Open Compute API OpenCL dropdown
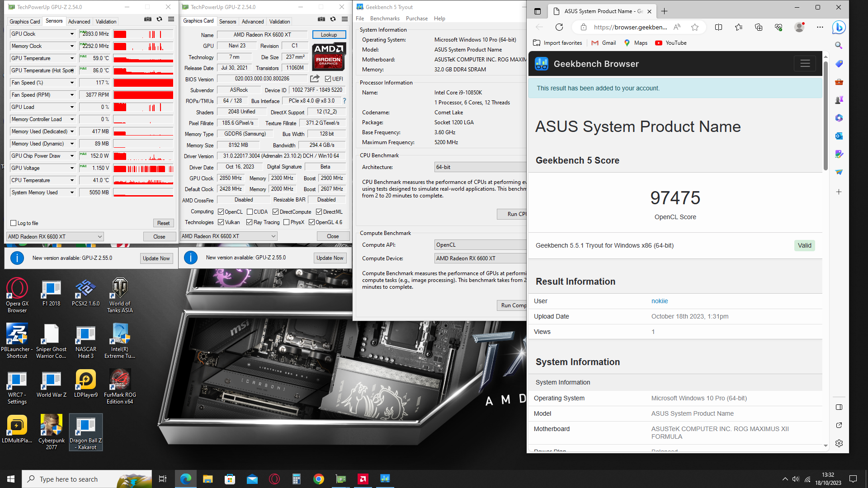The width and height of the screenshot is (868, 488). 480,245
